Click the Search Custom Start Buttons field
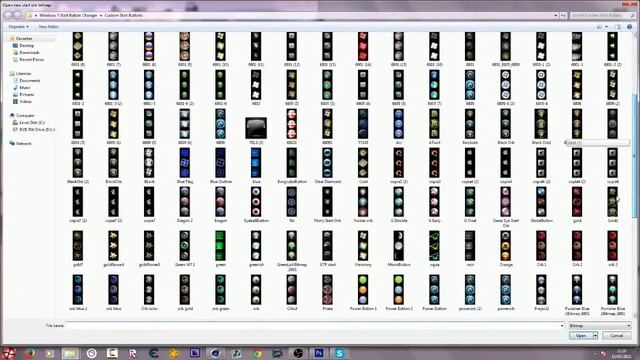The image size is (640, 360). 602,16
